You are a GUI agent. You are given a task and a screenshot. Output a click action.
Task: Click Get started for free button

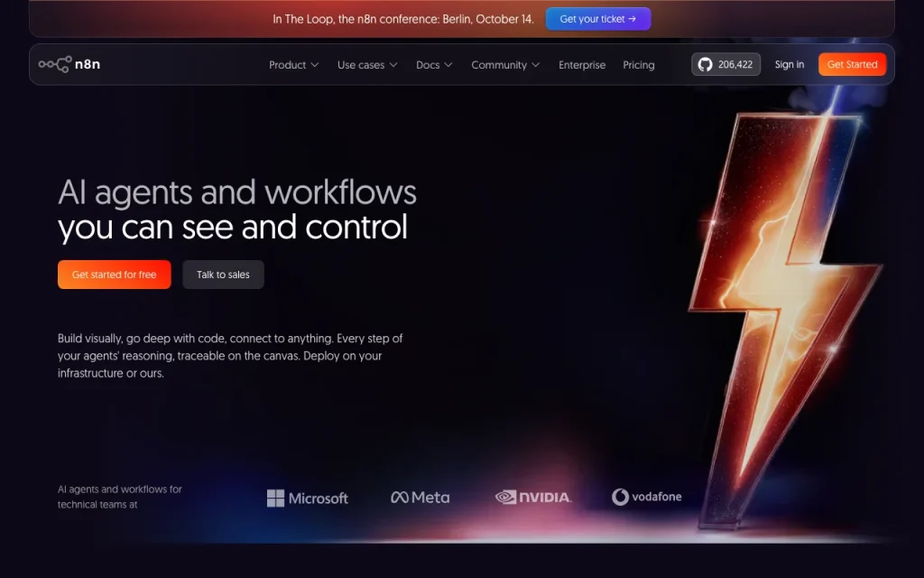point(115,275)
